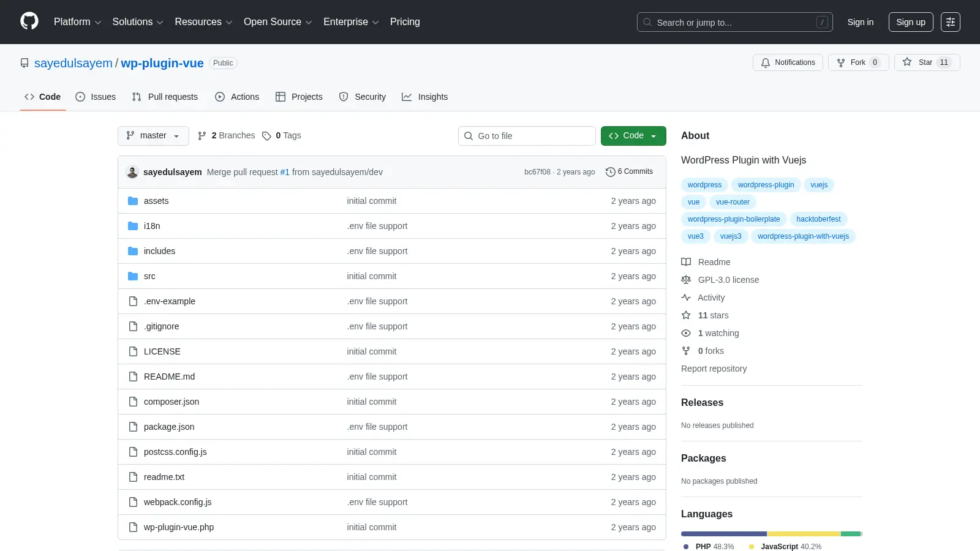Open the green Code dropdown button
Viewport: 980px width, 551px height.
633,136
